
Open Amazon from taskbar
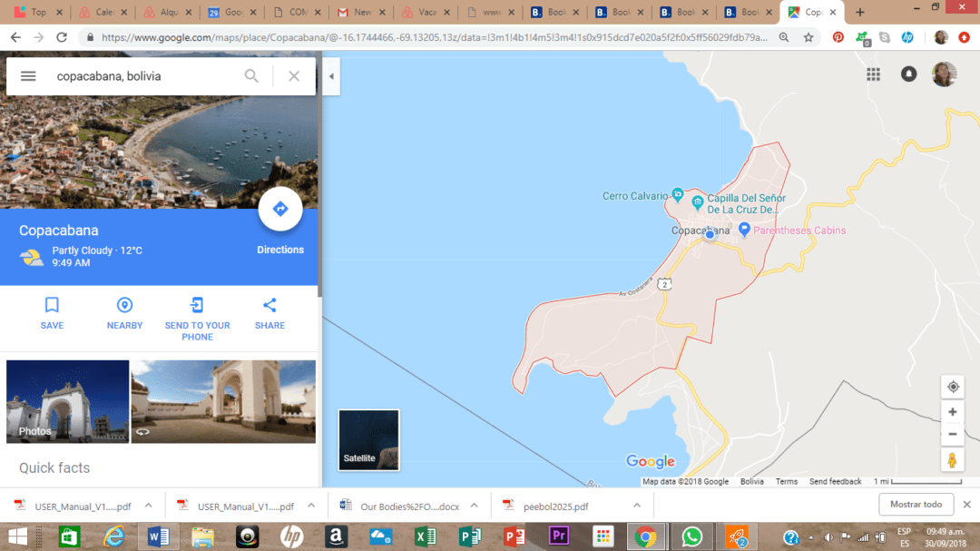point(336,536)
